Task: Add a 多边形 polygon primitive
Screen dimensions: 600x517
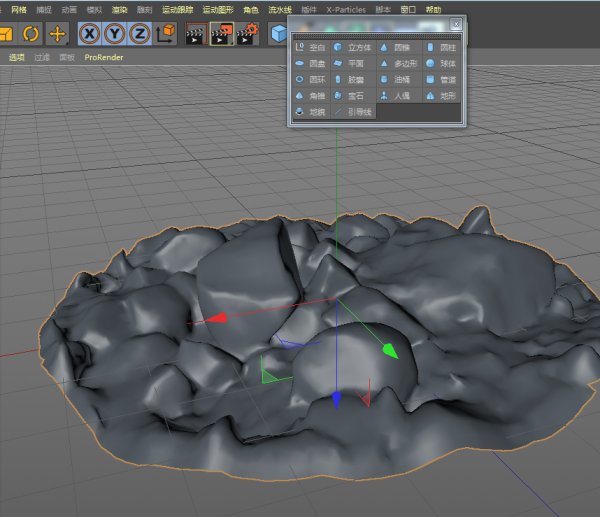Action: [x=399, y=64]
